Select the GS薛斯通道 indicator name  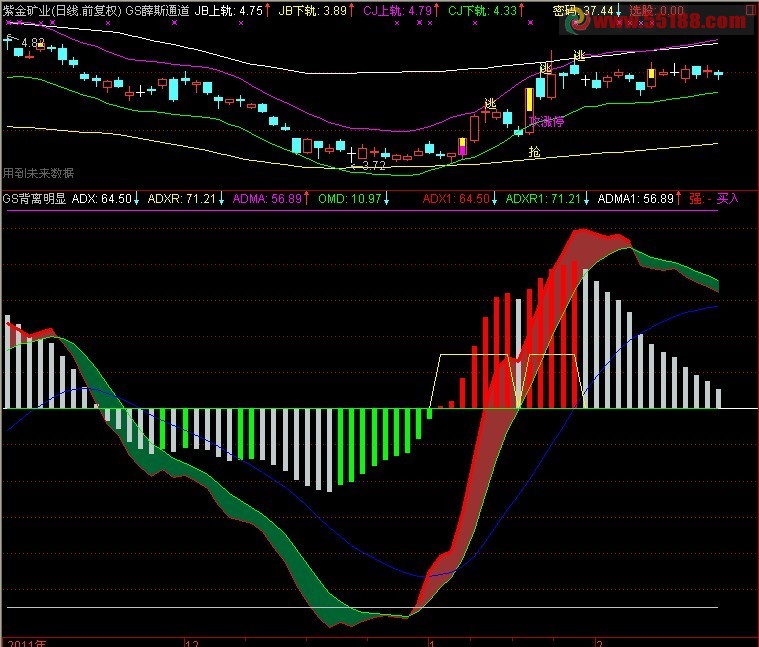(x=157, y=11)
